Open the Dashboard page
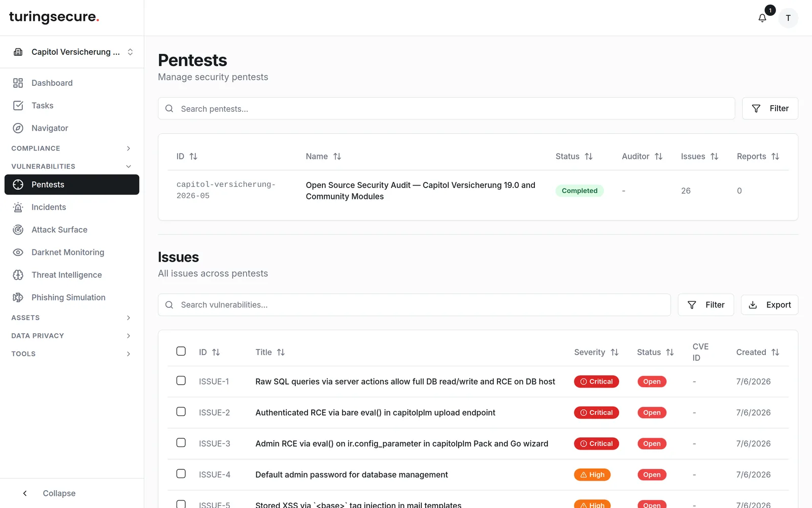The height and width of the screenshot is (508, 812). [x=72, y=83]
